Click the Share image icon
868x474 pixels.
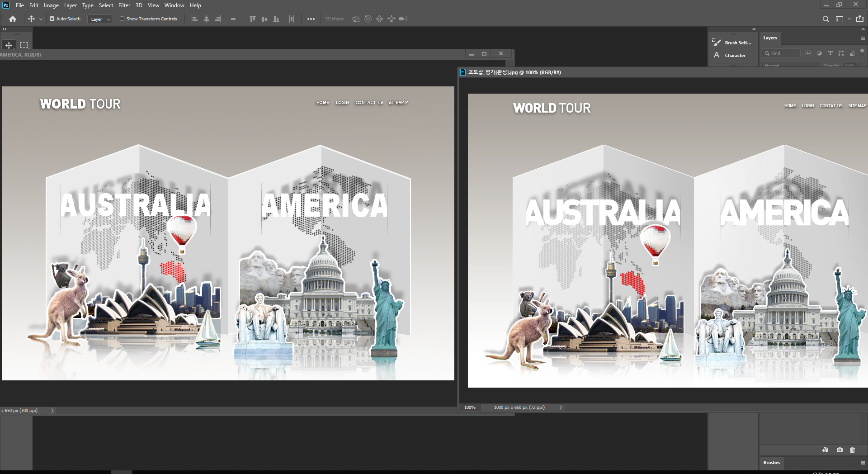click(x=860, y=19)
